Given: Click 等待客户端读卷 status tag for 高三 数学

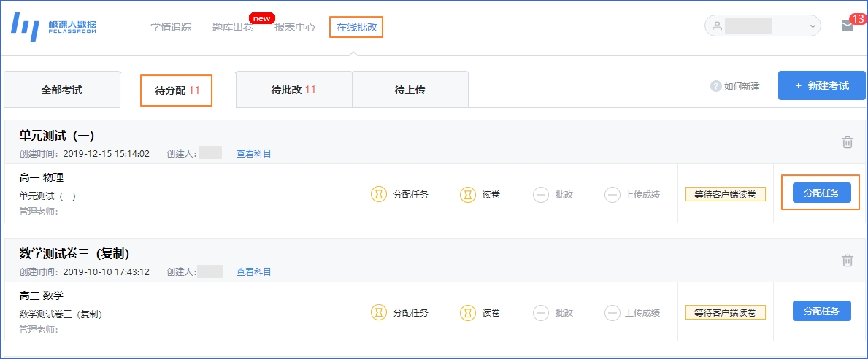Looking at the screenshot, I should pyautogui.click(x=725, y=312).
